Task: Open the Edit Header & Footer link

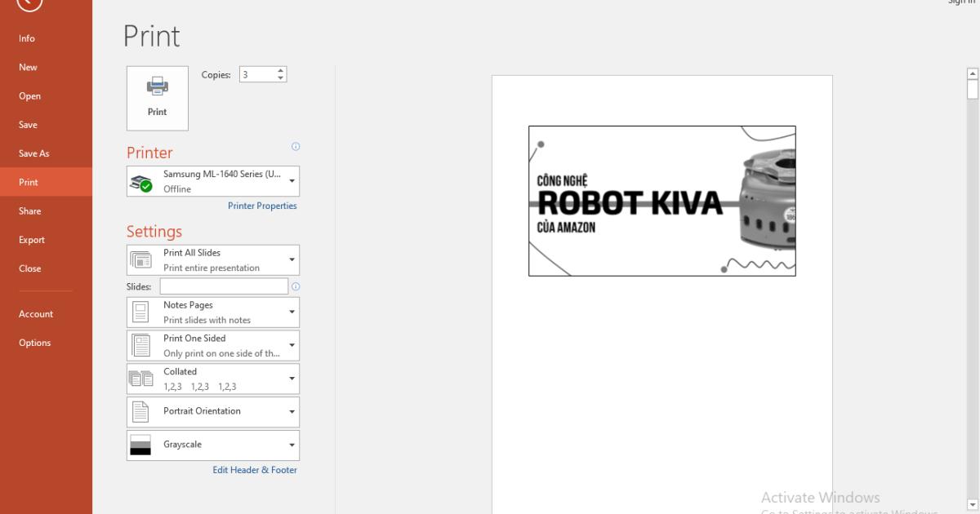Action: 255,470
